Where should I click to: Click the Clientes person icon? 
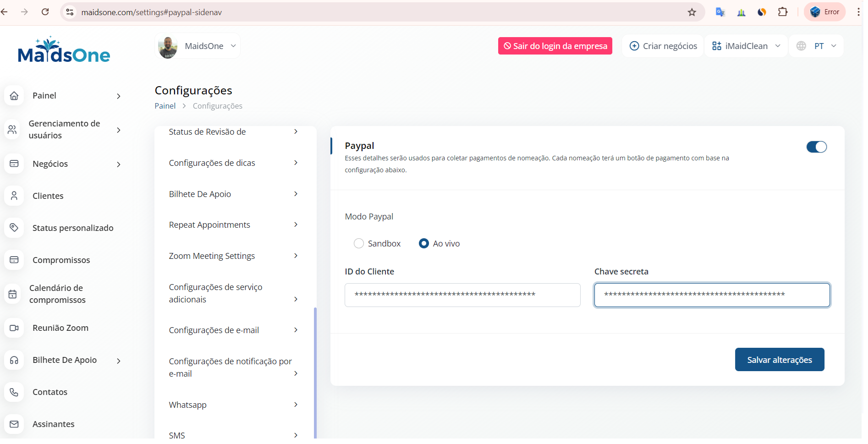14,196
